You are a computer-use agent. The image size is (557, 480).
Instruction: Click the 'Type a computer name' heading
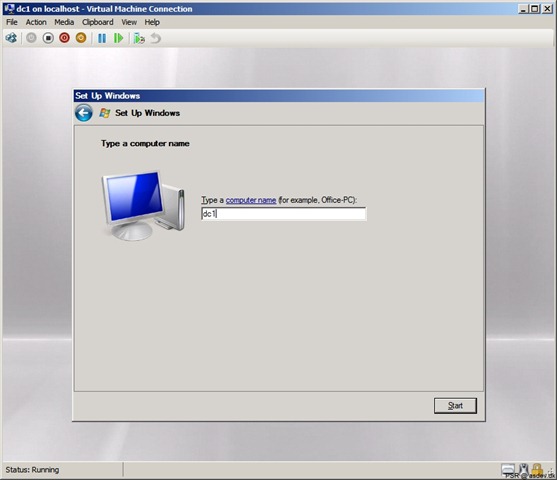coord(145,144)
